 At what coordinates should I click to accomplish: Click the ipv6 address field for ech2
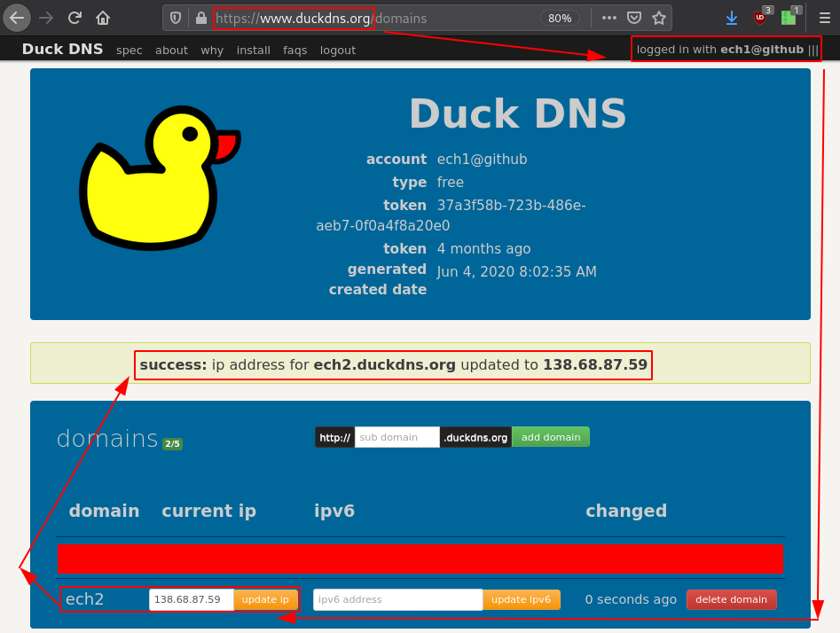click(398, 599)
